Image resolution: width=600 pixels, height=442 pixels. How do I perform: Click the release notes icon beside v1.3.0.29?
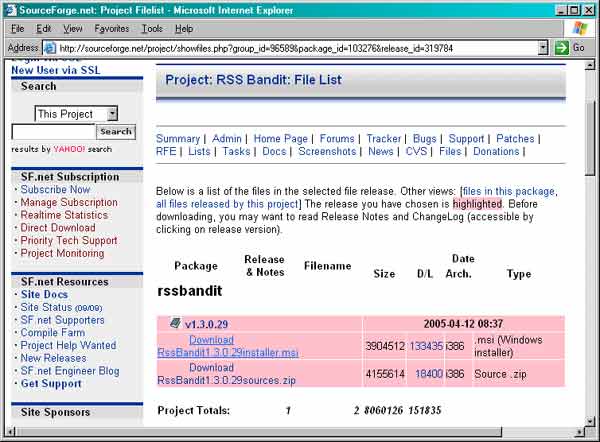[x=175, y=323]
